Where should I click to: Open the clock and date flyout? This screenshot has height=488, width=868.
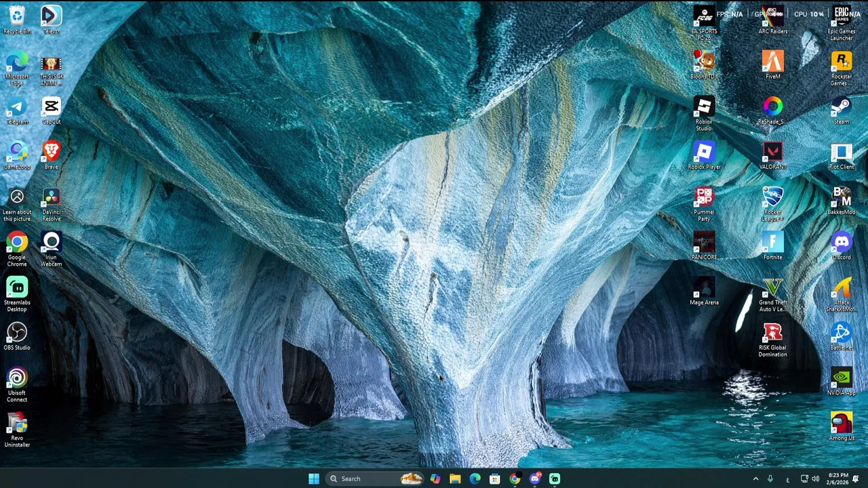[x=838, y=479]
